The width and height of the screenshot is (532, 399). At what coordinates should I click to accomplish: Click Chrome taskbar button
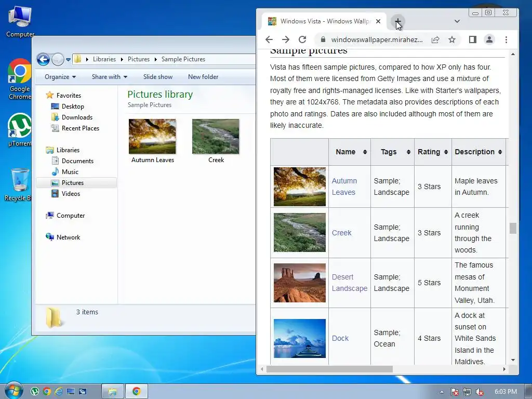(x=137, y=392)
